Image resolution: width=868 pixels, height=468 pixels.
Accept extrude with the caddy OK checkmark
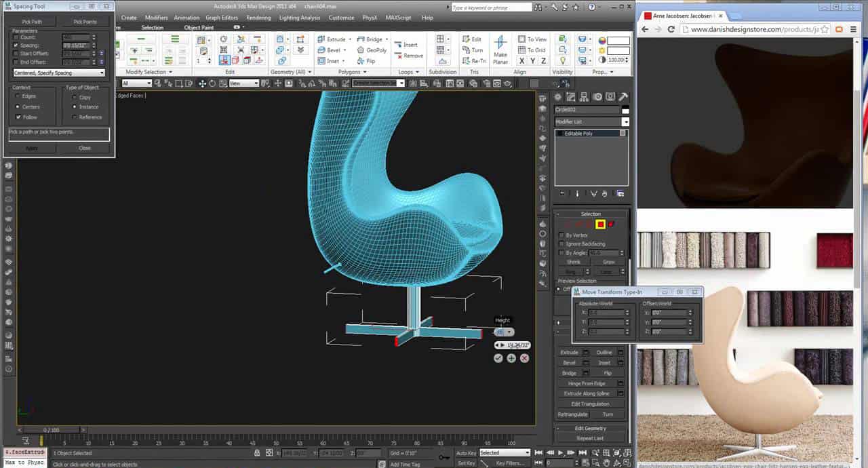pos(498,358)
